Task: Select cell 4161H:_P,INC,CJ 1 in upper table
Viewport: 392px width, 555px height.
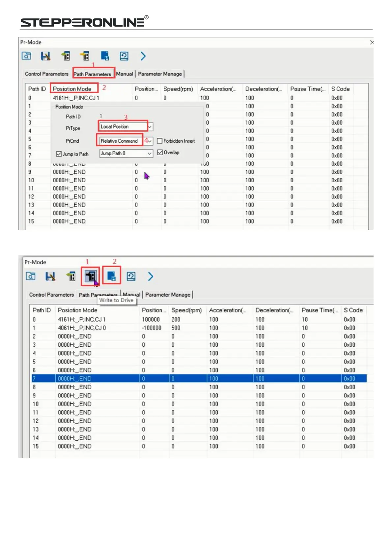Action: pos(76,98)
